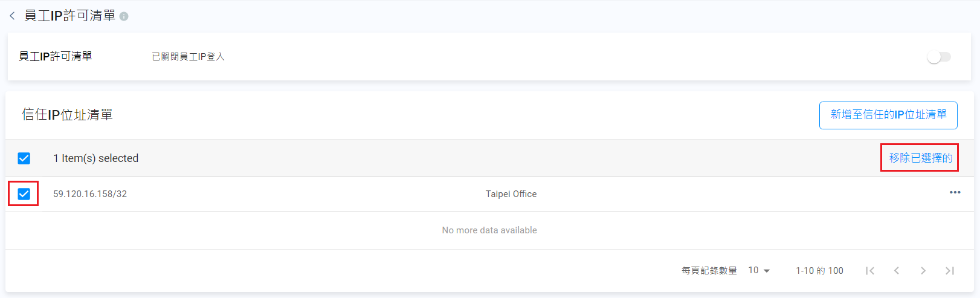Click the 信任IP位址清單 heading

(x=68, y=115)
